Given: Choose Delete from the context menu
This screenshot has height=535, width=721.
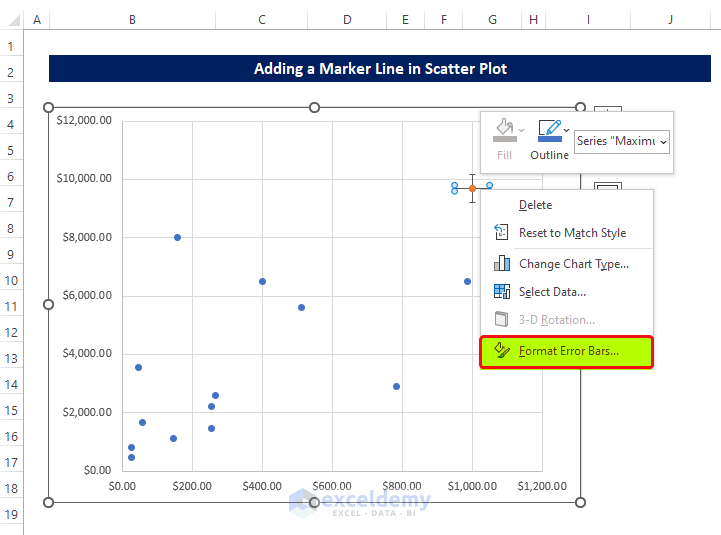Looking at the screenshot, I should coord(535,205).
